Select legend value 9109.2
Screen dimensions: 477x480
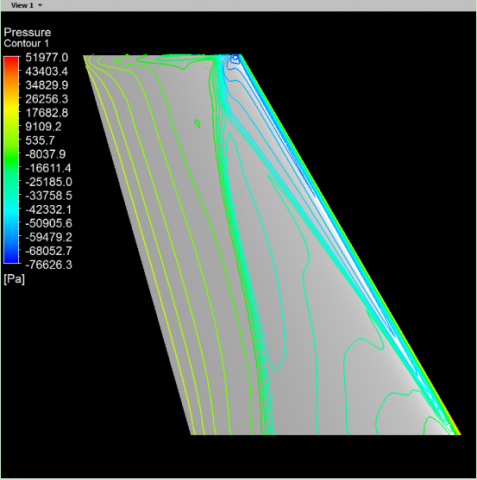43,127
